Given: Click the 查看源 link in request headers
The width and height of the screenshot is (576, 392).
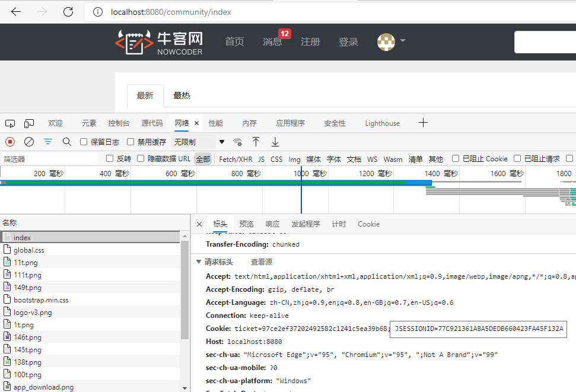Looking at the screenshot, I should tap(262, 261).
